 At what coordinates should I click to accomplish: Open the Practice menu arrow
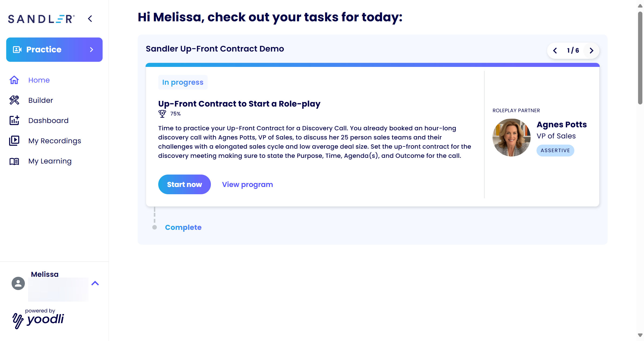click(x=92, y=50)
